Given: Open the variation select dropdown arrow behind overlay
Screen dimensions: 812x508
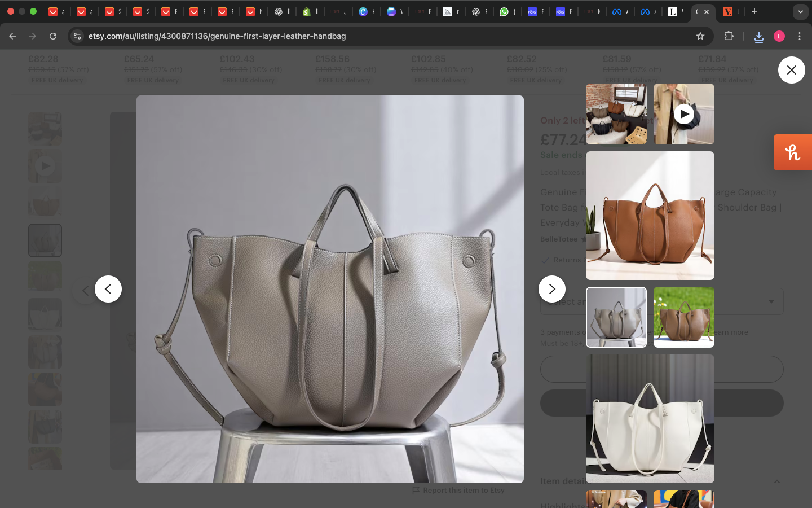Looking at the screenshot, I should point(771,302).
